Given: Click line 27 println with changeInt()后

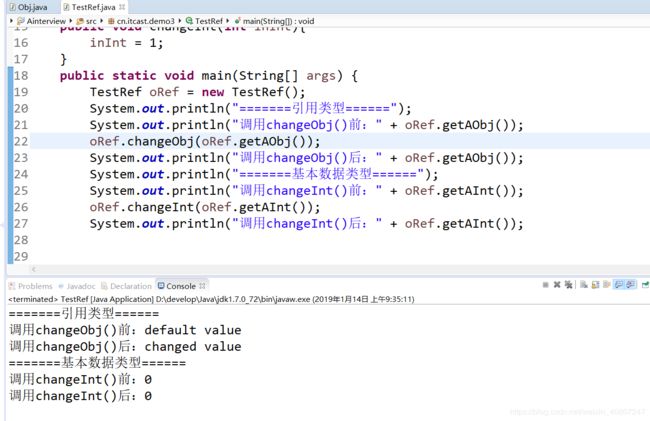Looking at the screenshot, I should click(x=307, y=224).
